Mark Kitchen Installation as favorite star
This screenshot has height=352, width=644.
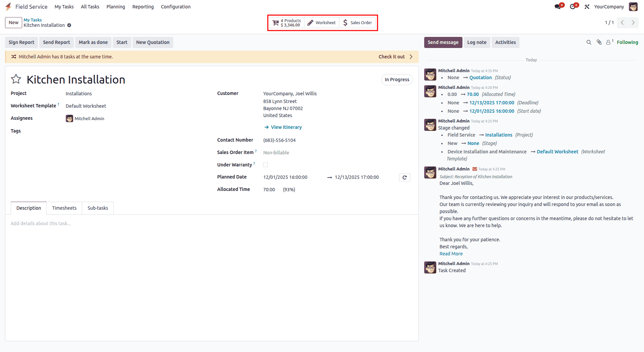point(16,79)
